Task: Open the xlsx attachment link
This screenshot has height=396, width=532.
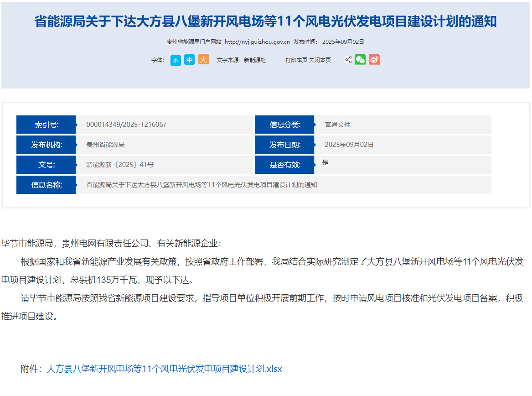Action: (x=164, y=369)
